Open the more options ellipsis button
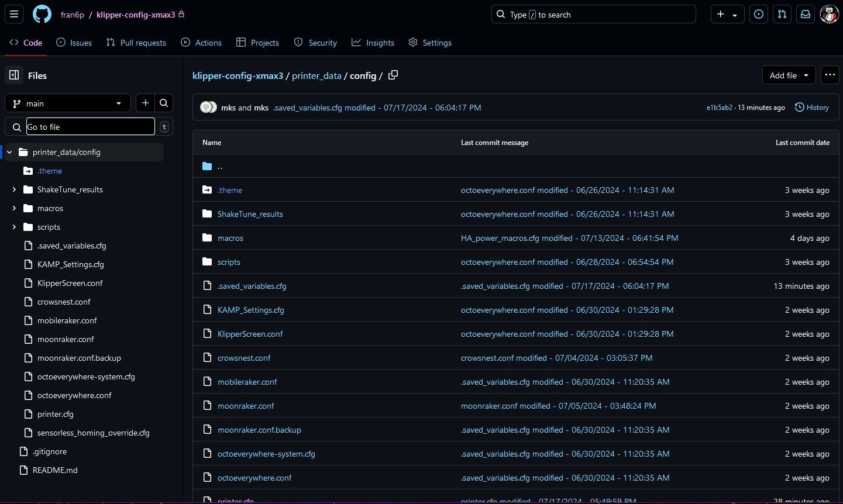 pyautogui.click(x=830, y=75)
